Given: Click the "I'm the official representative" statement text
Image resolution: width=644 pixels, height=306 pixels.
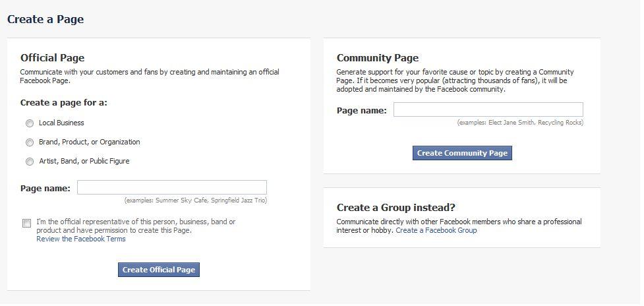Looking at the screenshot, I should (x=135, y=226).
